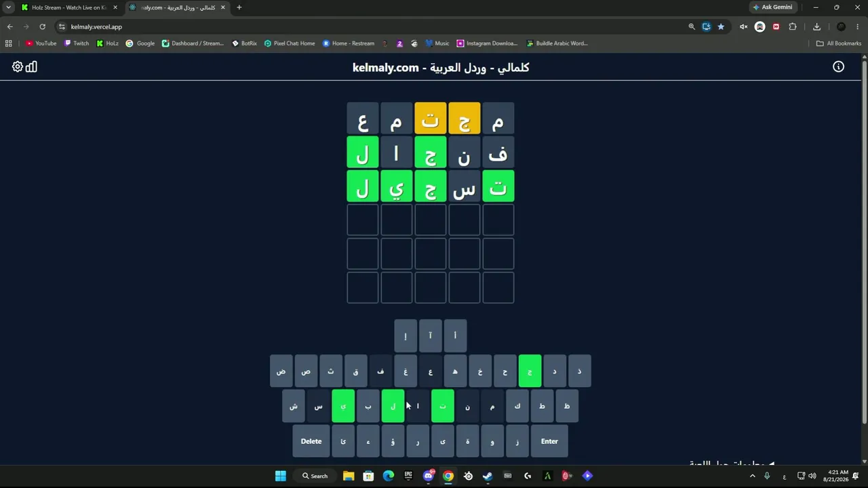Tap the ش key
The width and height of the screenshot is (868, 488).
294,406
